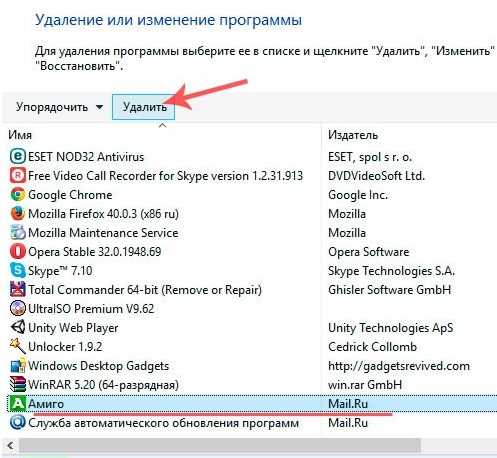Click the green Амиго icon
The height and width of the screenshot is (458, 497).
tap(17, 404)
